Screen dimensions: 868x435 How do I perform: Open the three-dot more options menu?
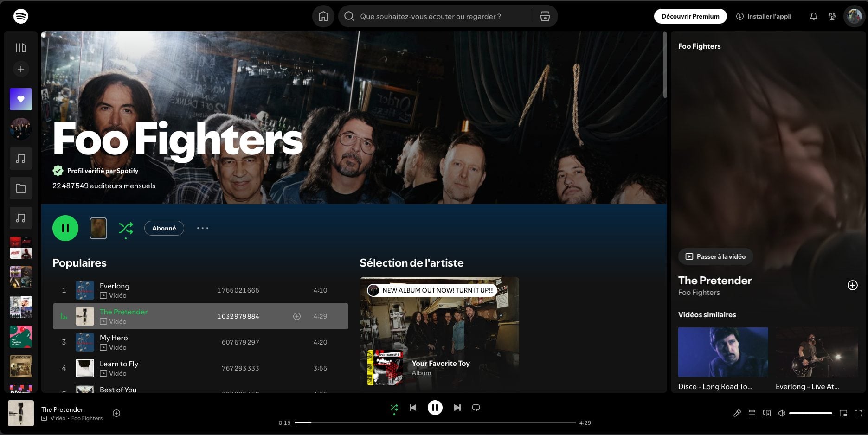pos(203,228)
